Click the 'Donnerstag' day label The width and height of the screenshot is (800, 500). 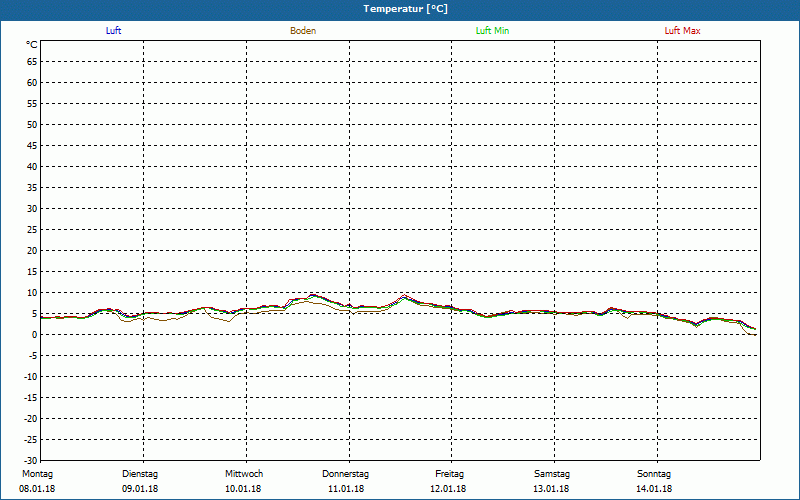coord(345,474)
